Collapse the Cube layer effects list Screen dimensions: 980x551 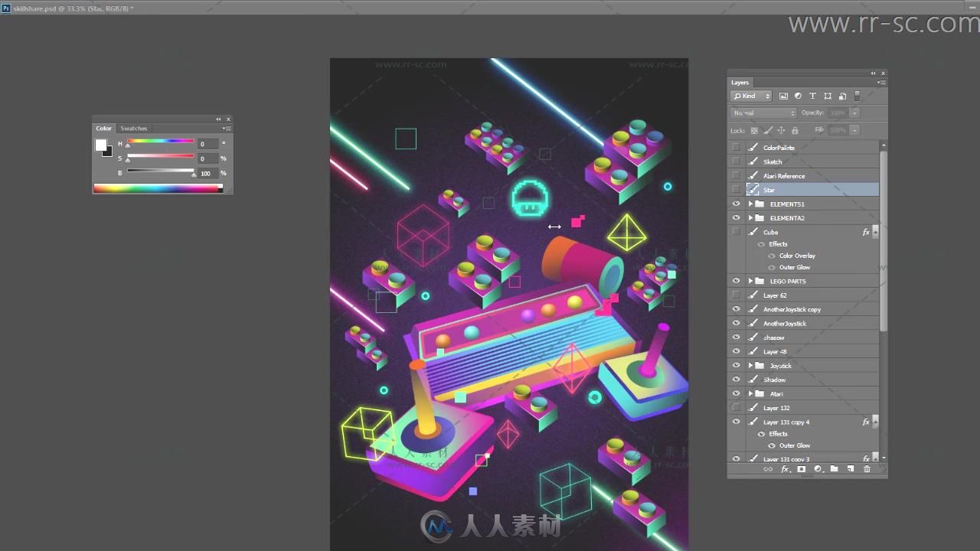tap(875, 232)
